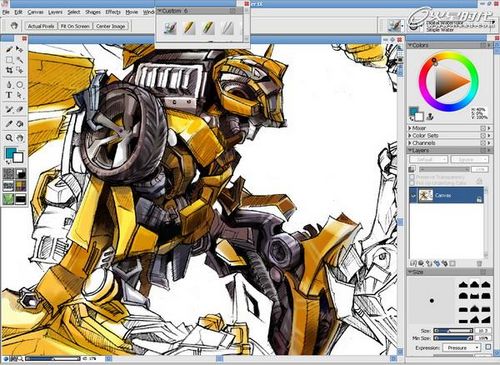Screen dimensions: 500x365
Task: Open the layer composite method dropdown
Action: coord(428,160)
